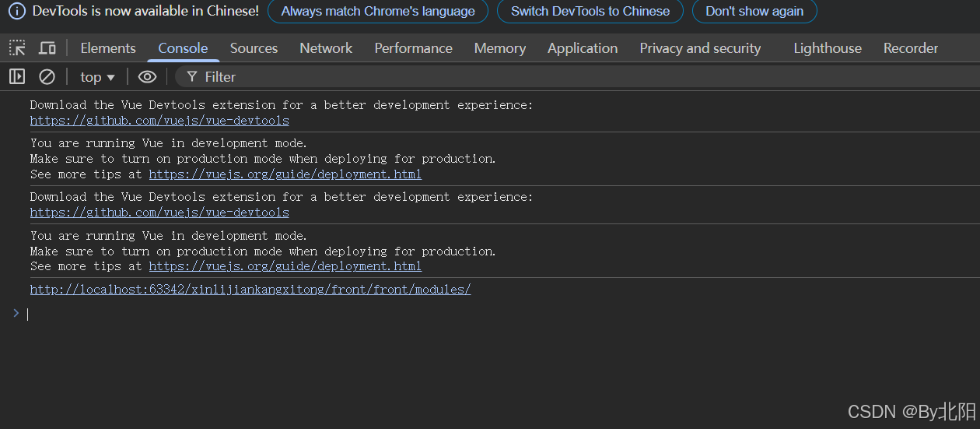
Task: Go to the Application tab
Action: 583,48
